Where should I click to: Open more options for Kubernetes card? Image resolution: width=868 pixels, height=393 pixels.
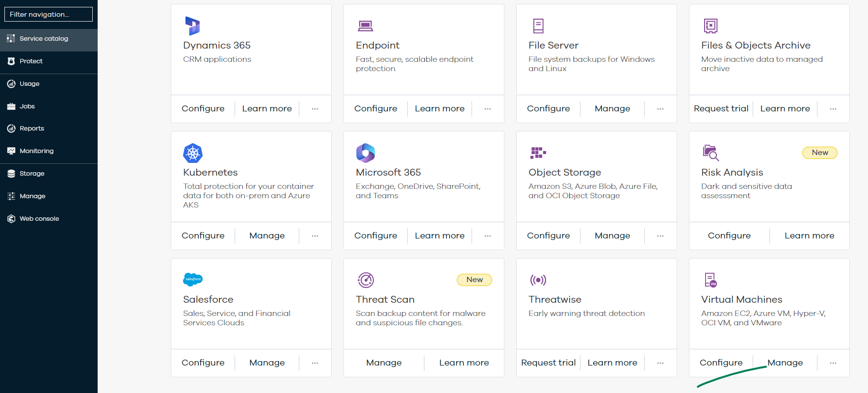[315, 236]
